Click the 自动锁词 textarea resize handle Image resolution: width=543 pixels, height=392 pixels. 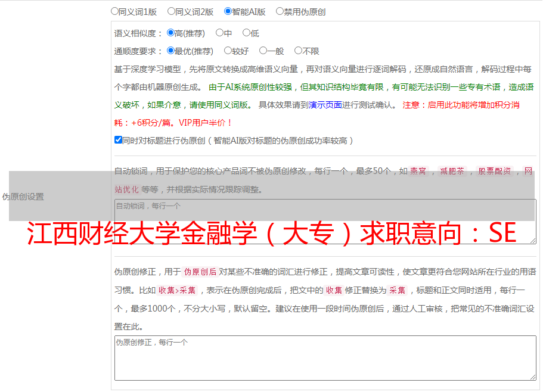(x=533, y=241)
